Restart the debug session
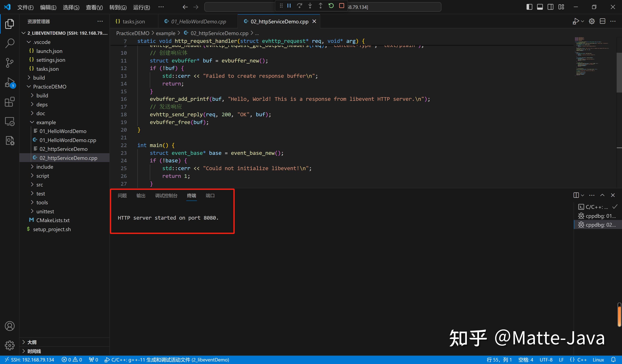622x364 pixels. pos(331,6)
